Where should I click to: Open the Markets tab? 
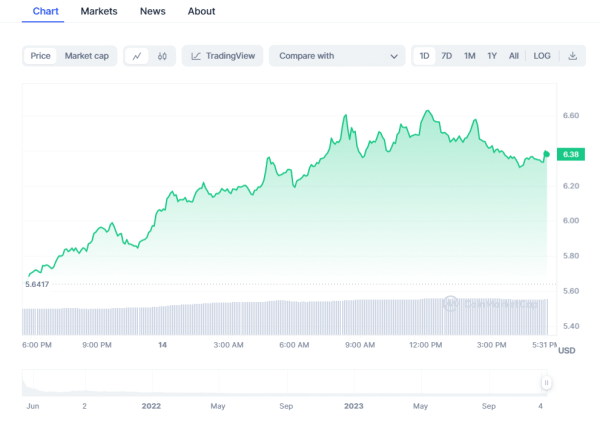pyautogui.click(x=99, y=11)
